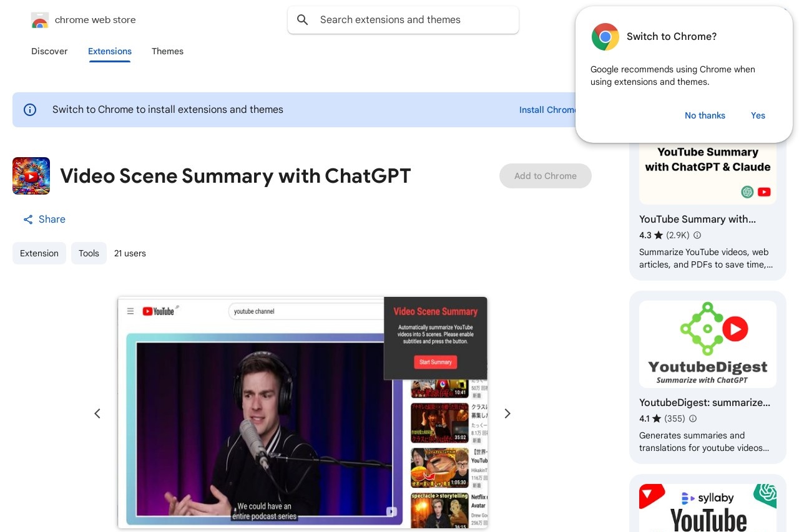This screenshot has height=532, width=799.
Task: Click the hamburger menu in screenshot
Action: coord(130,311)
